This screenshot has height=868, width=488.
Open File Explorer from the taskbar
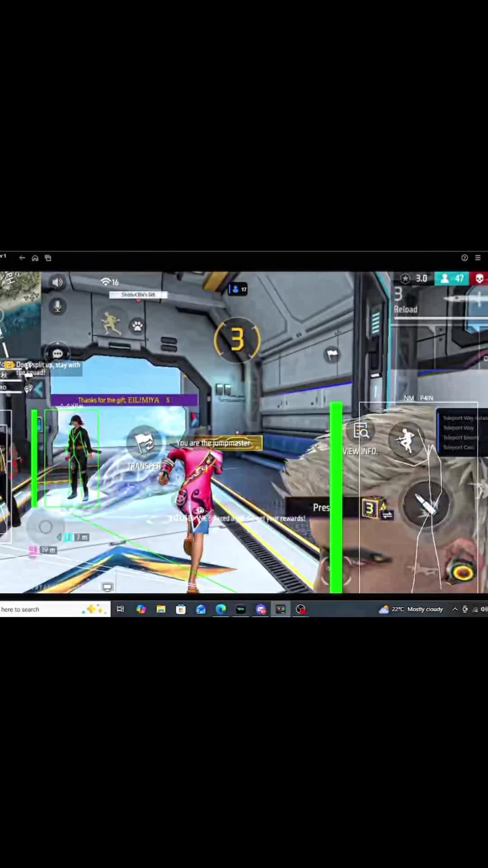pos(161,609)
